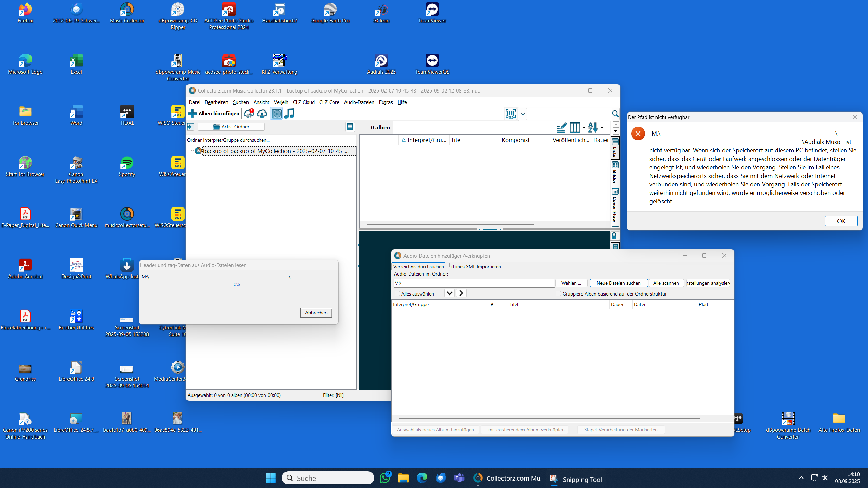The width and height of the screenshot is (868, 488).
Task: Toggle the lock icon beside the details panel
Action: tap(614, 236)
